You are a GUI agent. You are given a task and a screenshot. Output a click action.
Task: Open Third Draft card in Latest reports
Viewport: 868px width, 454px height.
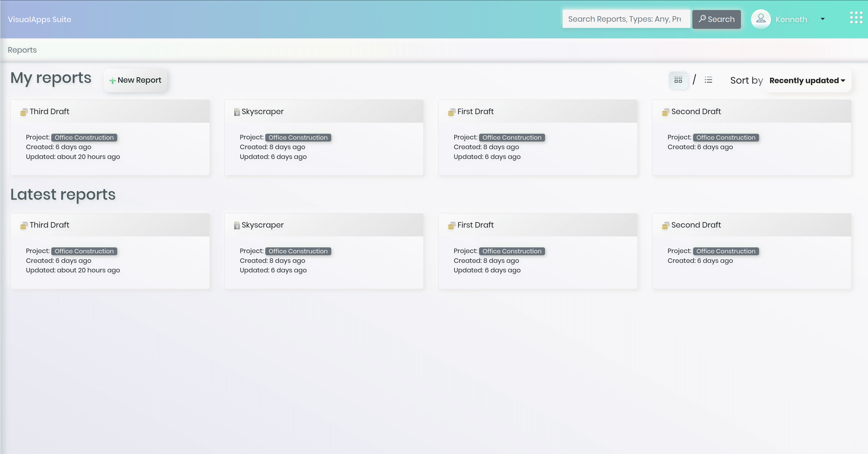point(49,225)
